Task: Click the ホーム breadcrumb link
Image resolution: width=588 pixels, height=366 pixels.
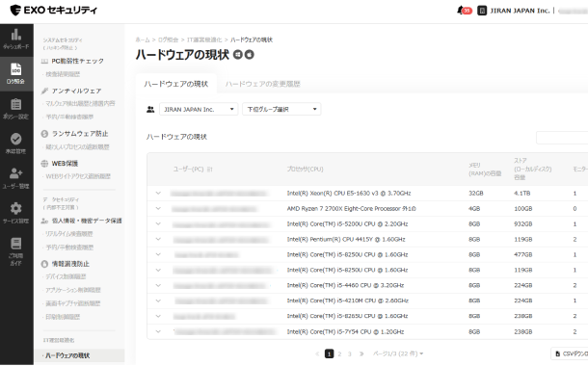Action: [x=143, y=39]
